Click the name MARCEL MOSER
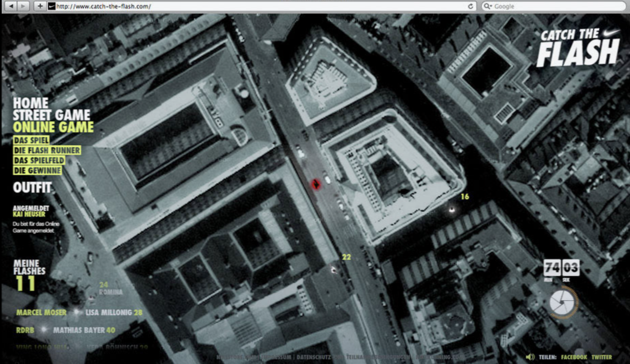 point(41,312)
